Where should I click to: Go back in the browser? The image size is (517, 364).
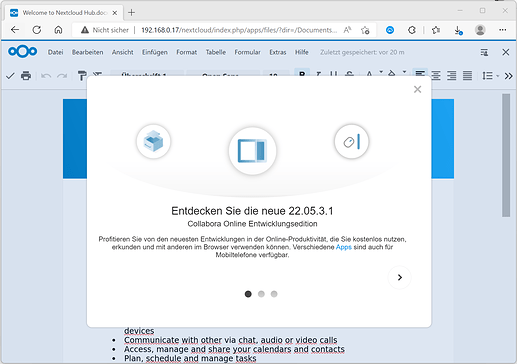click(x=15, y=30)
